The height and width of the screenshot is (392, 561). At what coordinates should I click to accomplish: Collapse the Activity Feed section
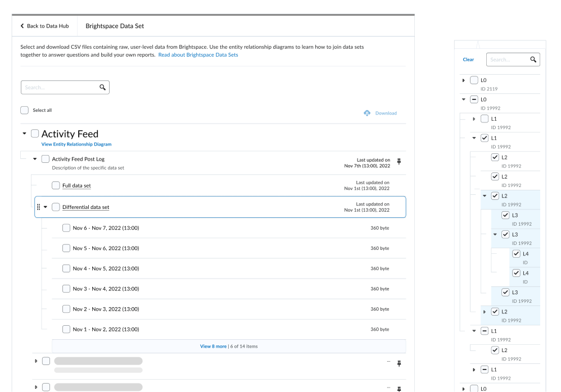[24, 134]
